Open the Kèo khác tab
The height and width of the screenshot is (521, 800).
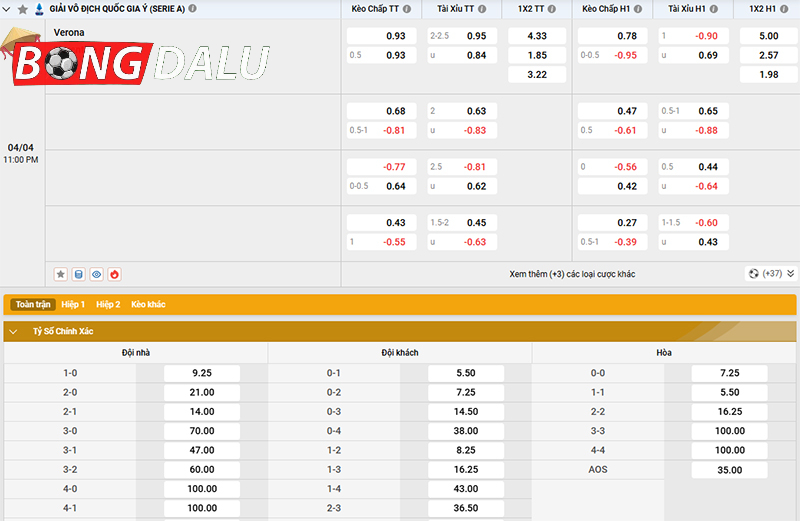point(148,304)
